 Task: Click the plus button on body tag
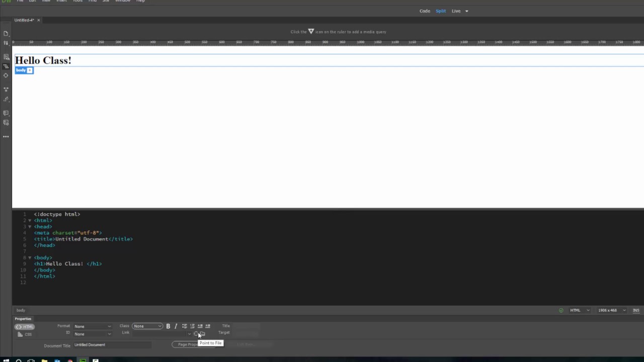tap(30, 70)
